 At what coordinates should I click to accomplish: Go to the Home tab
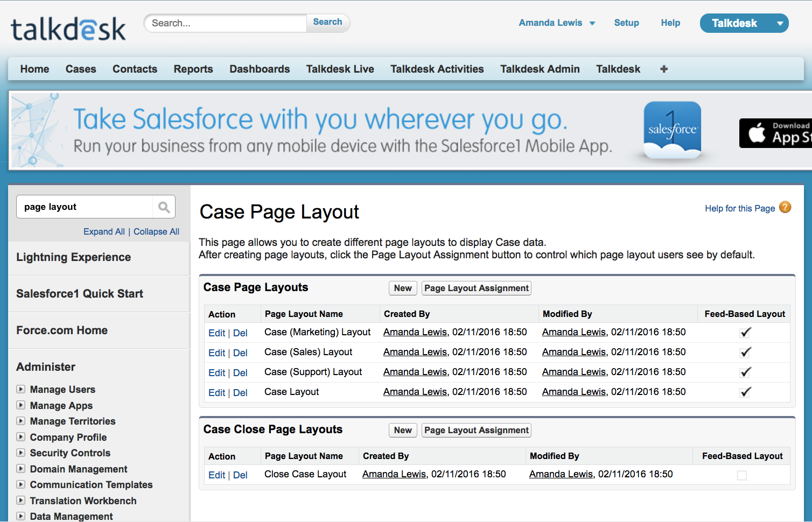pos(34,69)
